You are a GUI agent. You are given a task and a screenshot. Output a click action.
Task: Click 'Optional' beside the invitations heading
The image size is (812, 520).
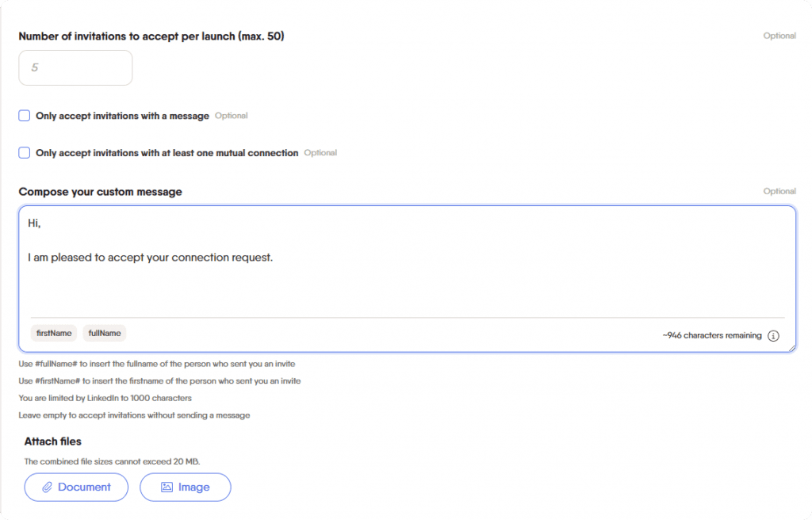pyautogui.click(x=779, y=36)
